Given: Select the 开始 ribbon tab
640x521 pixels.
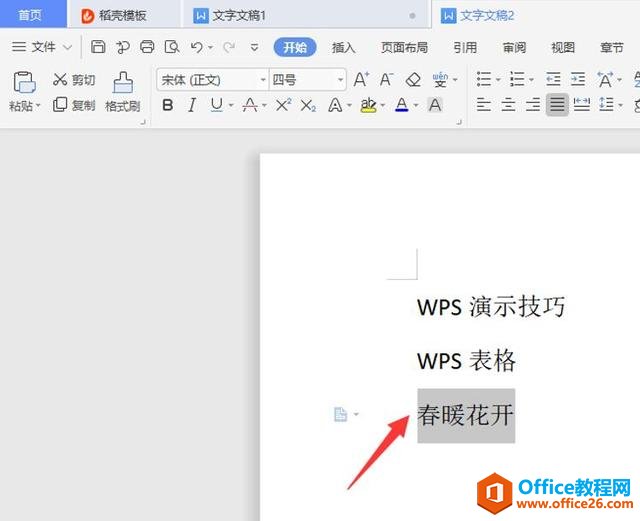Looking at the screenshot, I should coord(295,47).
